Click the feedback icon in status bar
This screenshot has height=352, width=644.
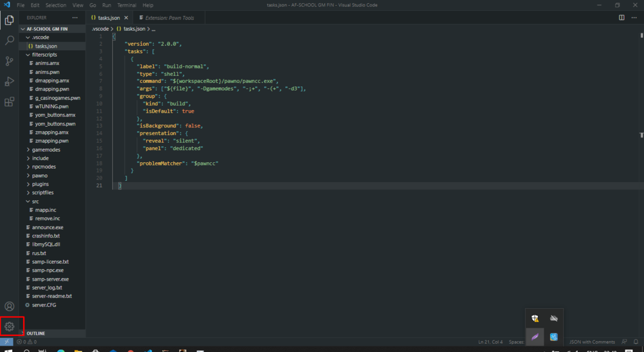[x=624, y=342]
